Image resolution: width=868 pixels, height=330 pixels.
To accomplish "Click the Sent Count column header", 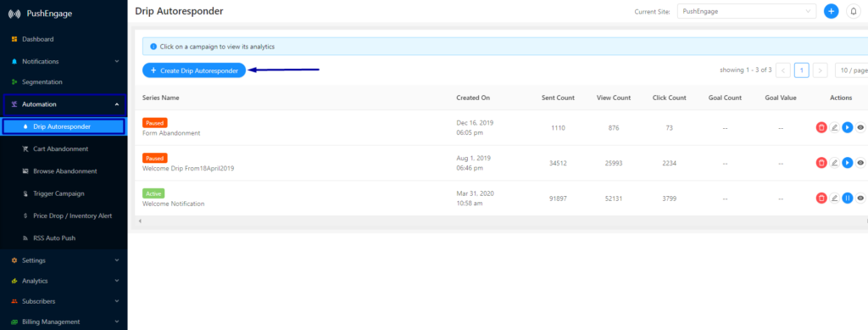I will 558,98.
